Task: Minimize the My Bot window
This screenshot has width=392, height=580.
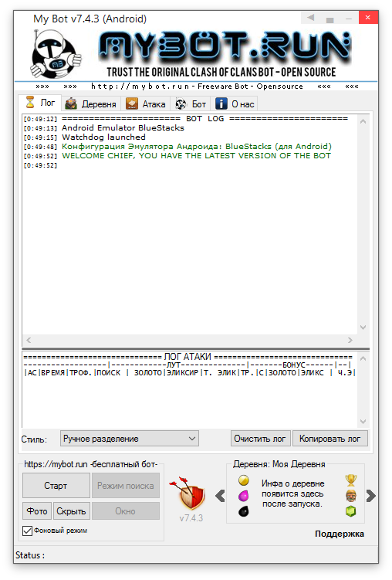Action: click(x=349, y=18)
